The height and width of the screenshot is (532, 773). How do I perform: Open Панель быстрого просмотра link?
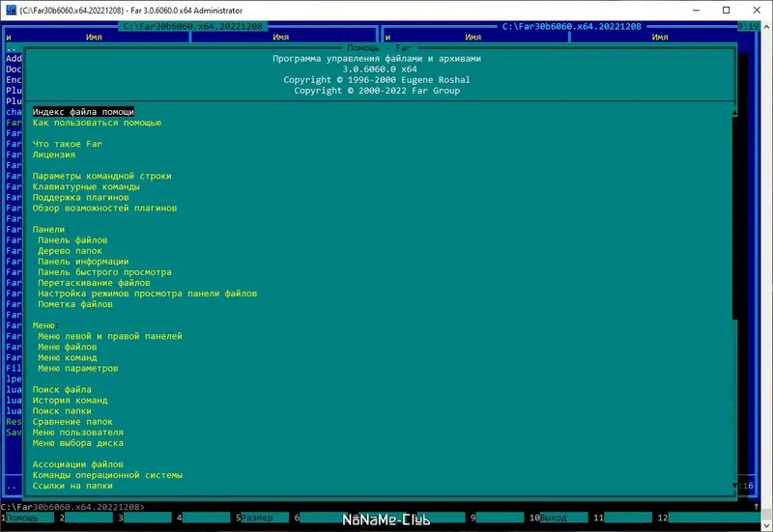pyautogui.click(x=105, y=272)
